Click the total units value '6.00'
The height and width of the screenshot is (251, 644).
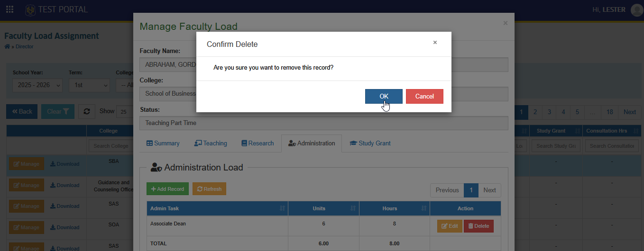(x=323, y=243)
